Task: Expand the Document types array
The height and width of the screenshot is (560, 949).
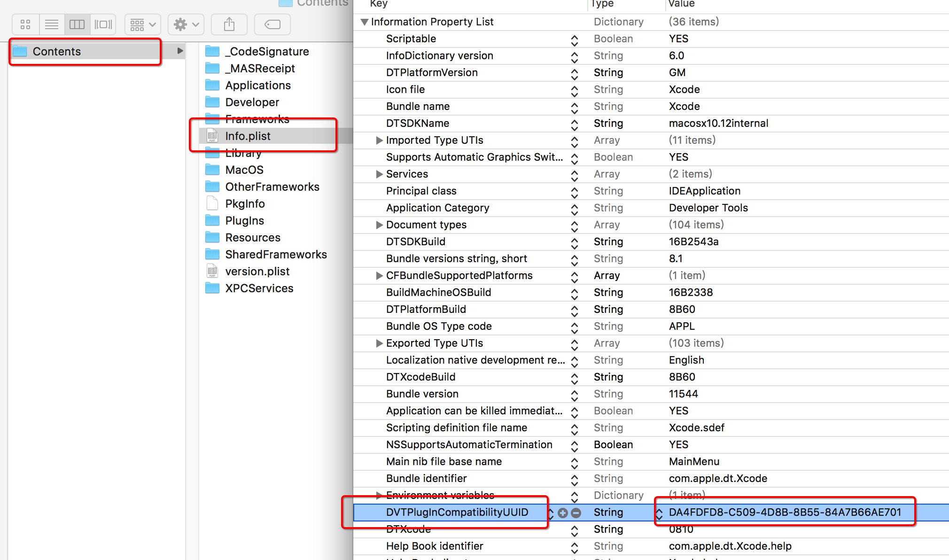Action: (x=379, y=225)
